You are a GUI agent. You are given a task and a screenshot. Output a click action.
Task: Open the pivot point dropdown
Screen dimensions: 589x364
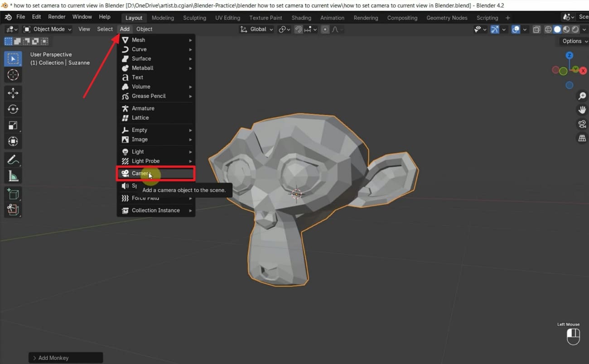(x=285, y=29)
